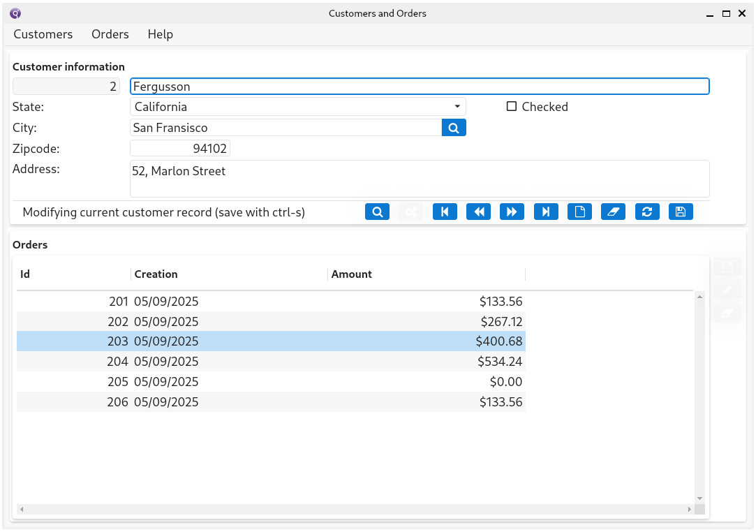The width and height of the screenshot is (756, 532).
Task: Advance to the next customer record
Action: pos(512,212)
